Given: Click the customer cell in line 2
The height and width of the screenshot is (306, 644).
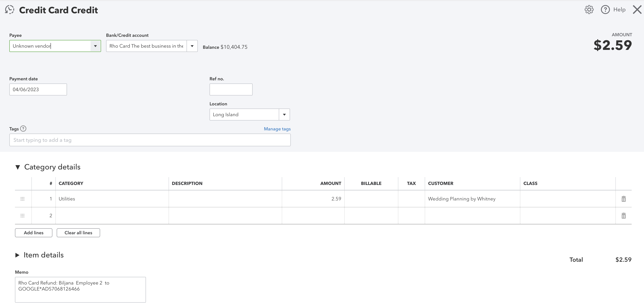Looking at the screenshot, I should click(472, 215).
